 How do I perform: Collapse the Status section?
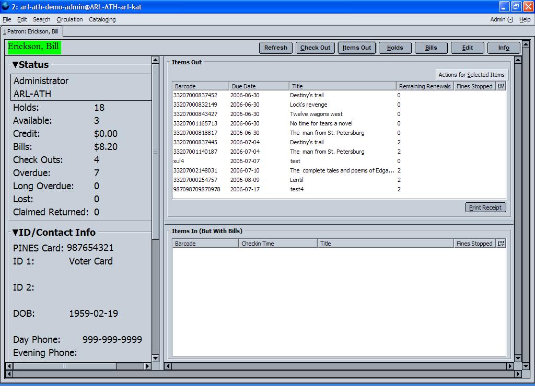point(16,65)
